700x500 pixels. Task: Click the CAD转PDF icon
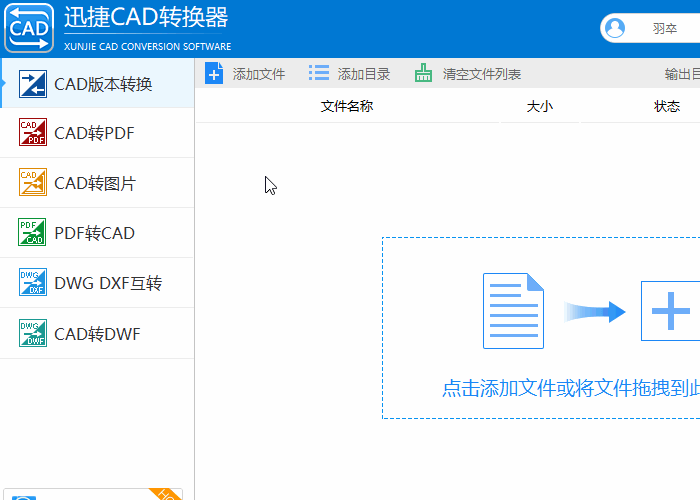(x=33, y=132)
